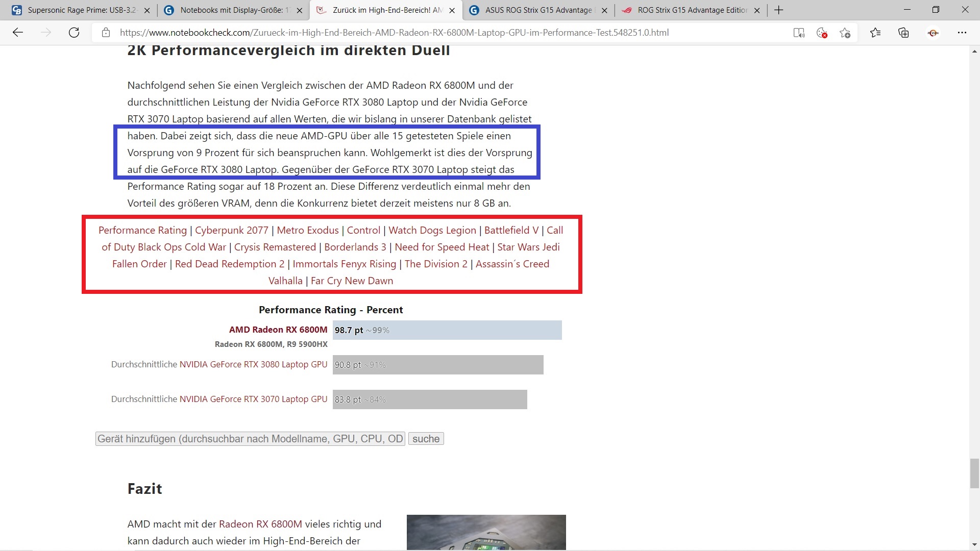Screen dimensions: 980x551
Task: Click the blocked cookies icon
Action: tap(822, 33)
